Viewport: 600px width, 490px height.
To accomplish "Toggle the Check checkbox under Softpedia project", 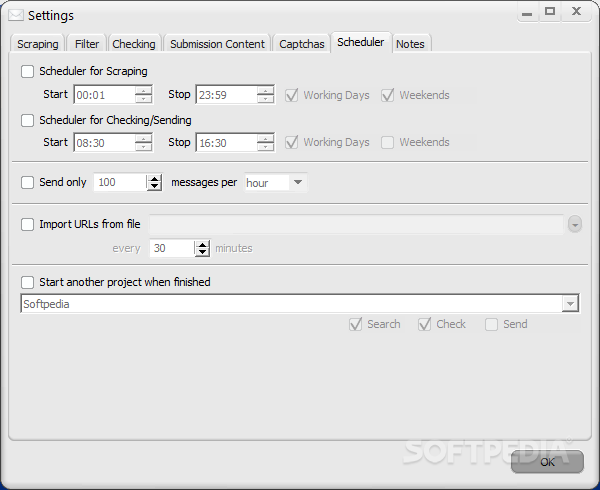I will (425, 325).
